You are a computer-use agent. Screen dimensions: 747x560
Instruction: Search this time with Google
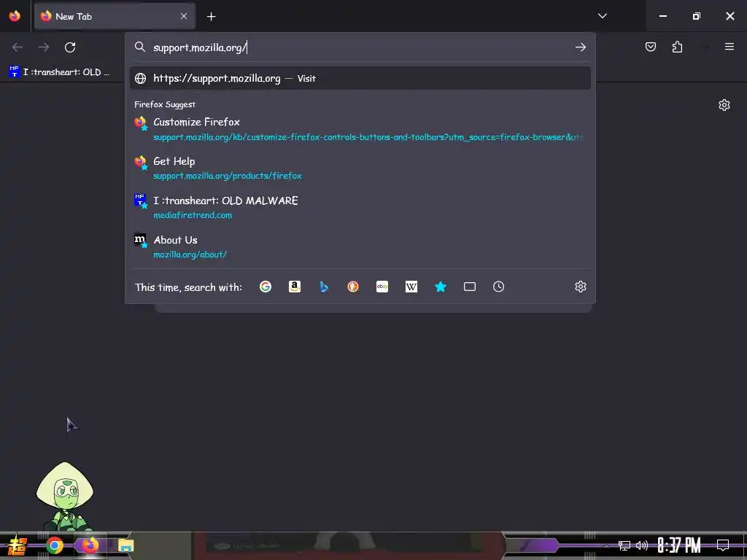tap(266, 287)
